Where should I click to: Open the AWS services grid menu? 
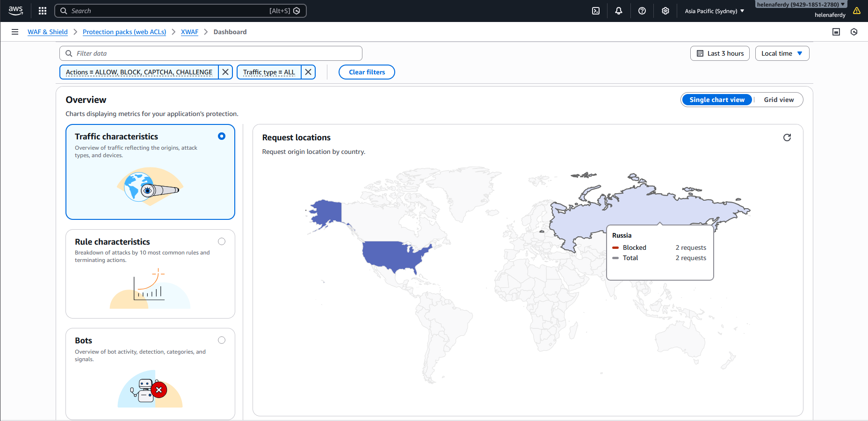[x=43, y=11]
